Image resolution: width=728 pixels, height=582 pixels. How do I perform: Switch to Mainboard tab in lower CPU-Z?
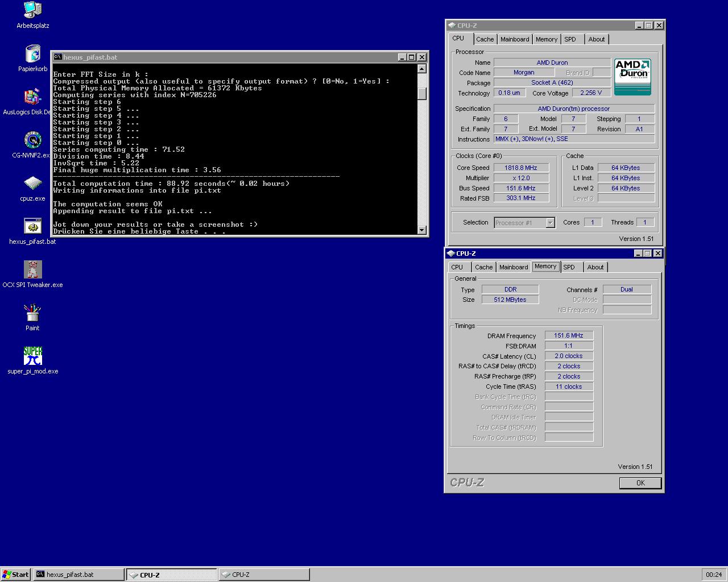[x=514, y=267]
